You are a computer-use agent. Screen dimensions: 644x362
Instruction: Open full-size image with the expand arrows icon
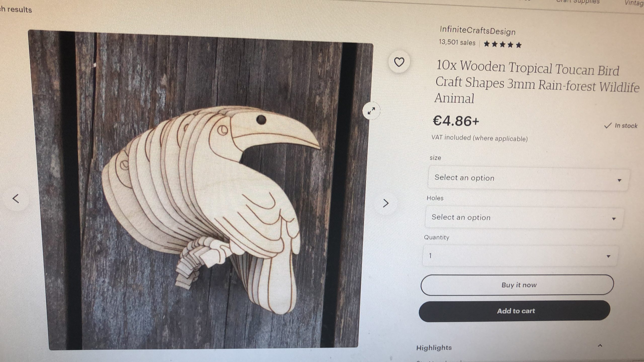coord(371,111)
